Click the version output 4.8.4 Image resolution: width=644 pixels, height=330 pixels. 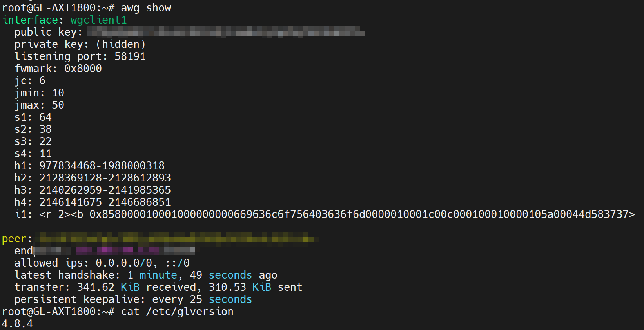17,324
